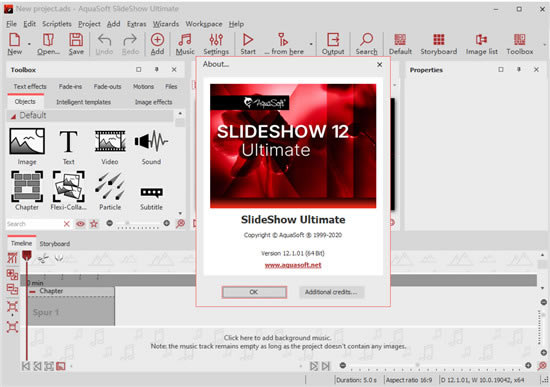
Task: Pin the Properties panel
Action: 518,70
